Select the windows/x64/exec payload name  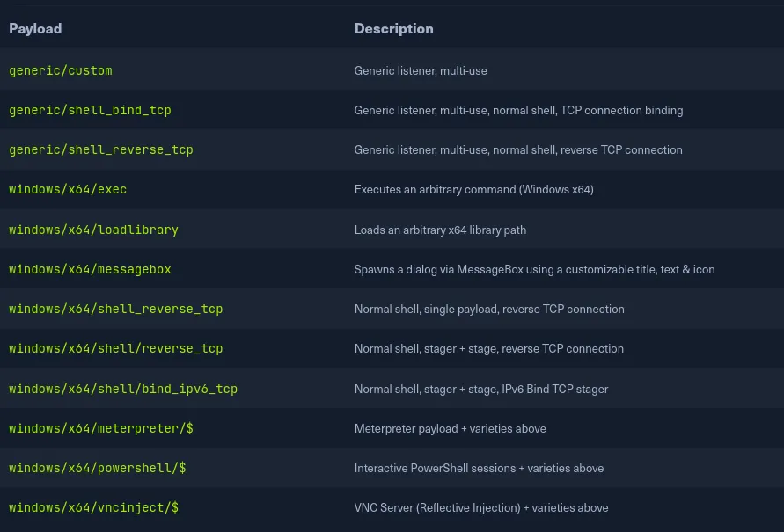[68, 189]
